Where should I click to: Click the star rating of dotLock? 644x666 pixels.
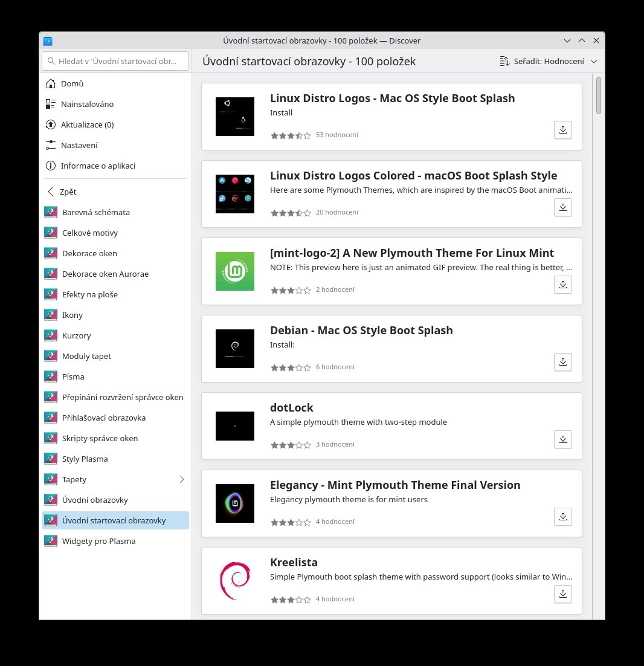coord(291,445)
